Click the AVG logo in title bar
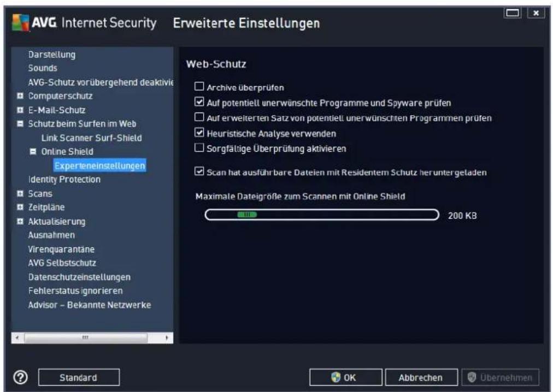Image resolution: width=553 pixels, height=392 pixels. (x=20, y=23)
